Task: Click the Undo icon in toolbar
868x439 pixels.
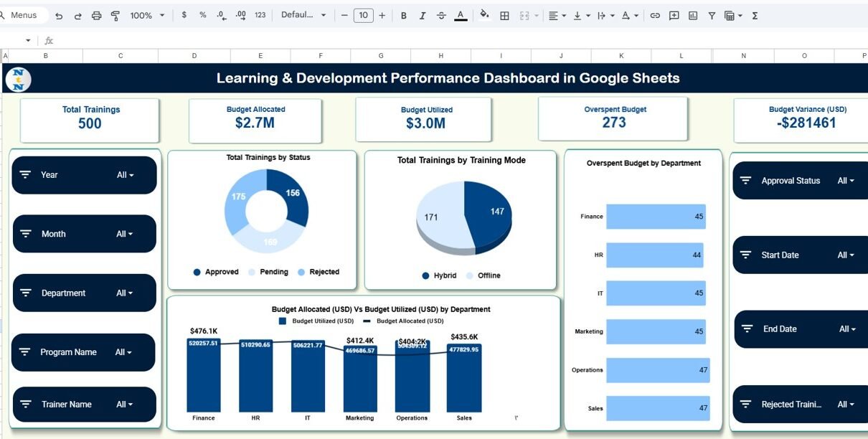Action: click(x=59, y=16)
